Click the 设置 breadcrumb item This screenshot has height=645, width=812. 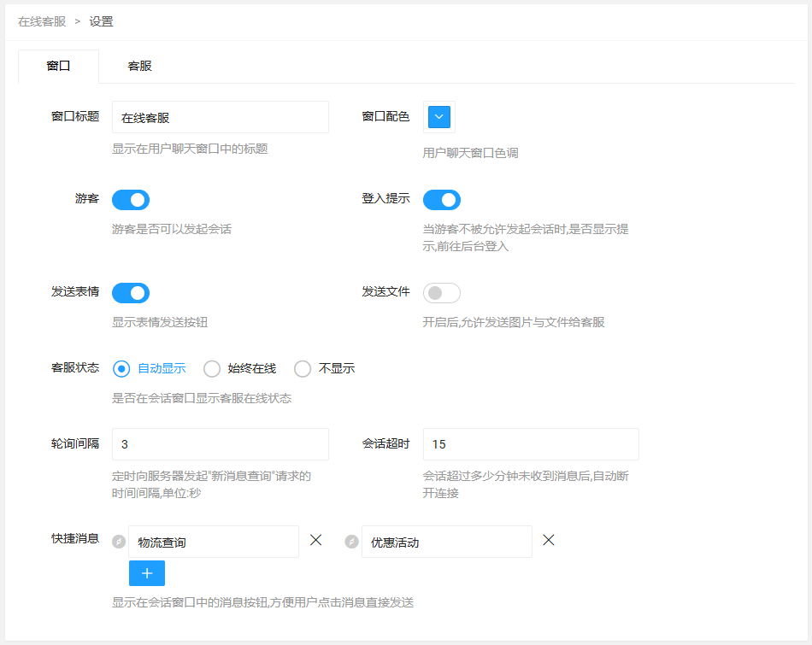pyautogui.click(x=101, y=21)
